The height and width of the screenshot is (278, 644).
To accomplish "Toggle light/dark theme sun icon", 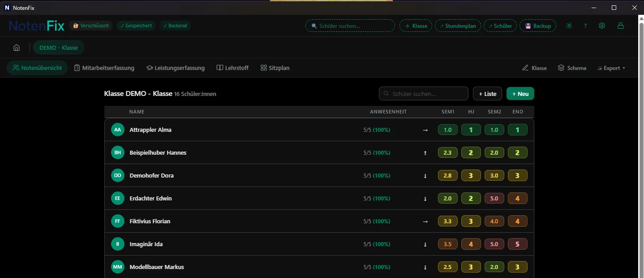I will (569, 26).
